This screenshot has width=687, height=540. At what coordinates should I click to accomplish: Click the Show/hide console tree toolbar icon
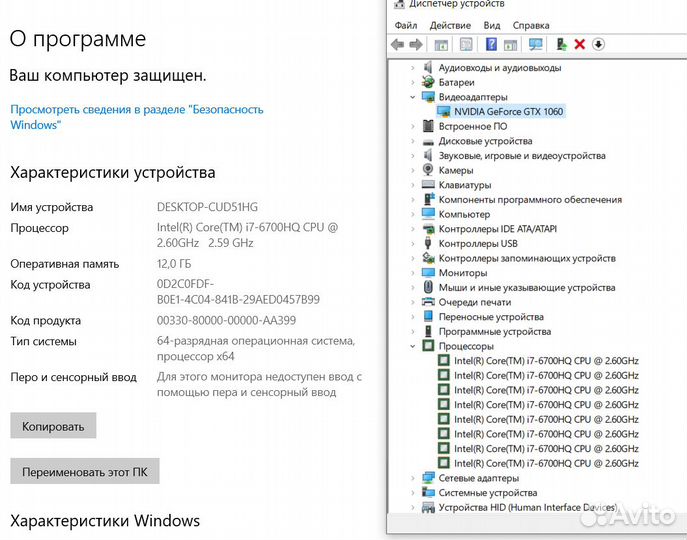pyautogui.click(x=441, y=44)
